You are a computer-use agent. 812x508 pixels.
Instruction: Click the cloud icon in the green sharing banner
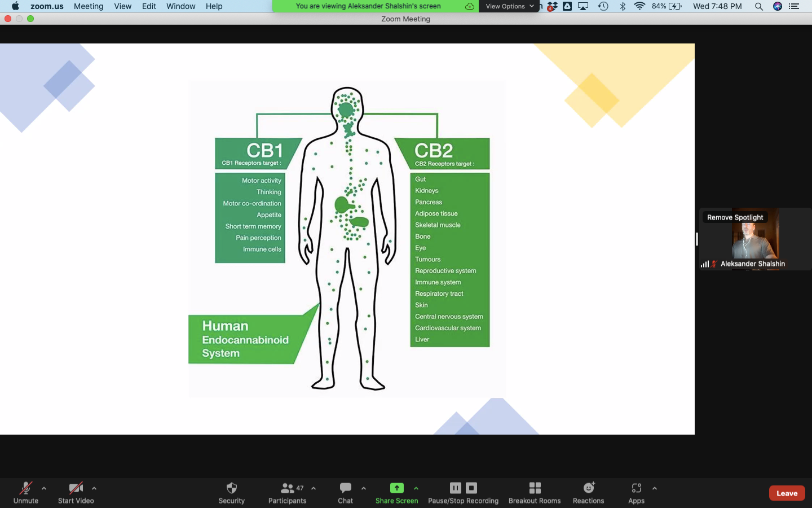point(470,6)
